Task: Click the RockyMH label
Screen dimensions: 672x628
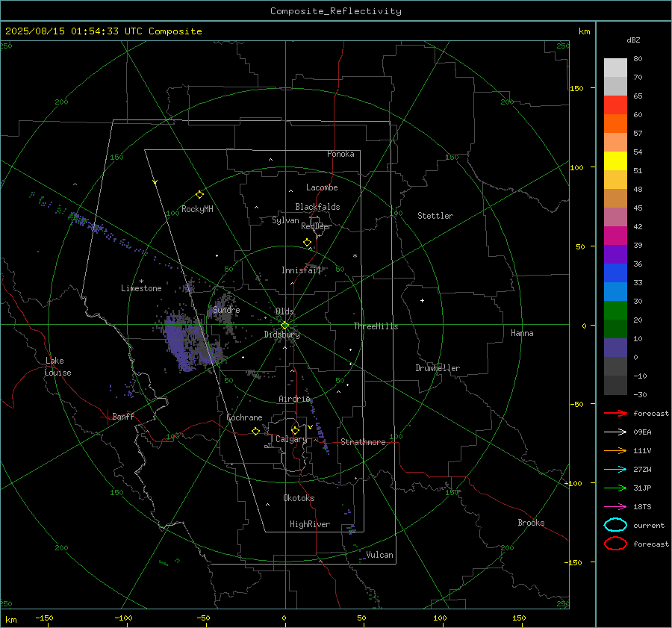Action: (197, 209)
